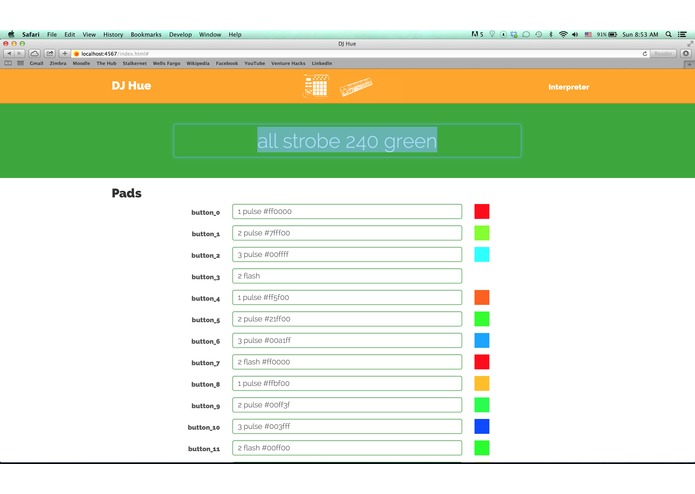The height and width of the screenshot is (494, 695).
Task: Open the Develop menu
Action: (180, 35)
